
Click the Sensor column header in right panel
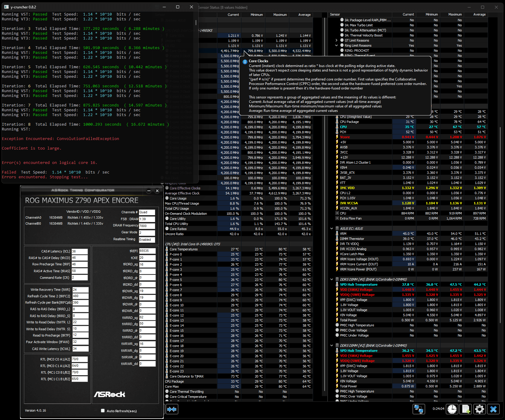point(360,14)
